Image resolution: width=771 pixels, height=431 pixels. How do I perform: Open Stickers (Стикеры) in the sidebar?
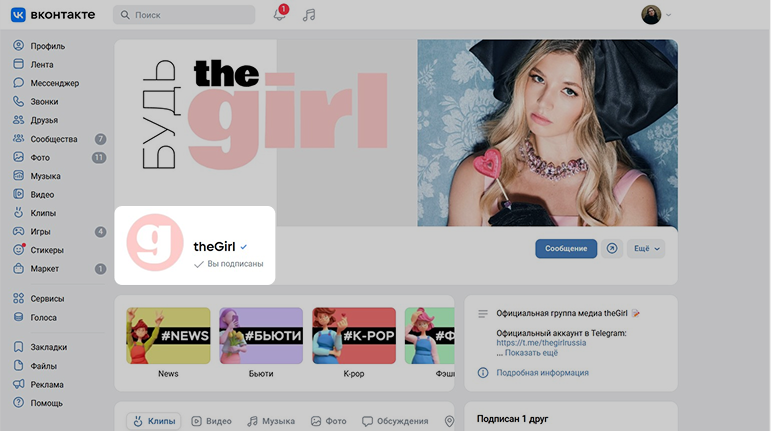(x=47, y=250)
